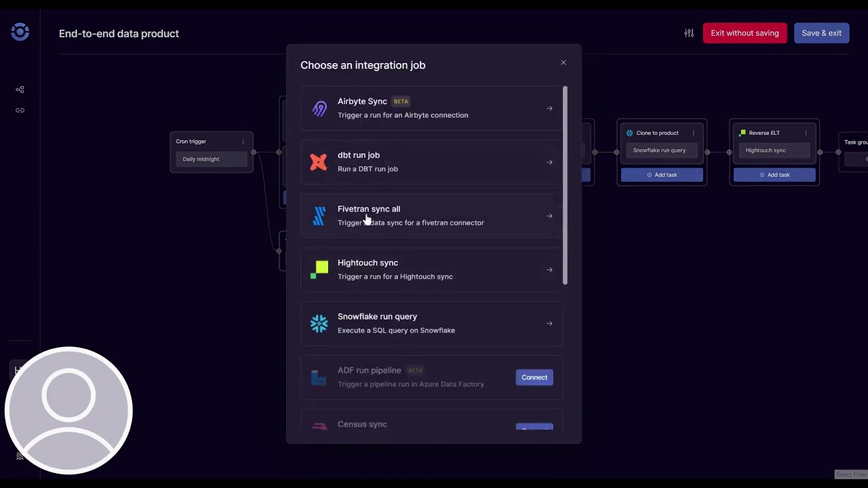The width and height of the screenshot is (868, 488).
Task: Click the Hightouch logo icon
Action: (319, 270)
